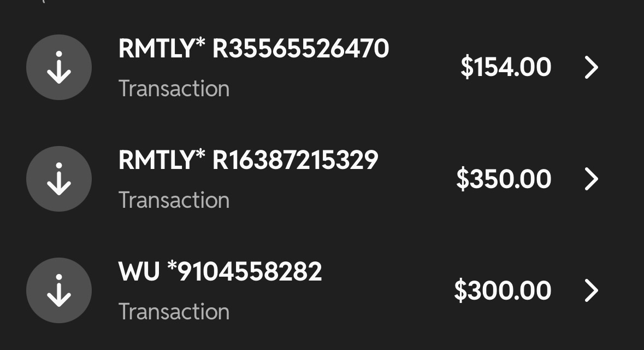The image size is (644, 350).
Task: Open the RMTLY* R35565526470 transaction title
Action: pos(253,49)
